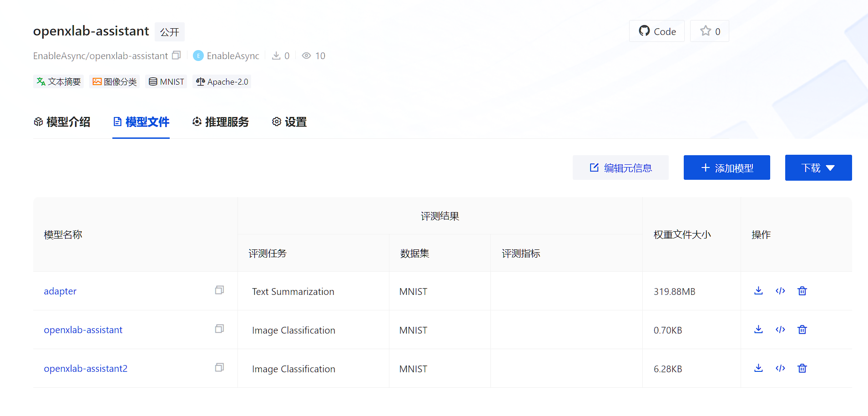Copy the adapter model name
The height and width of the screenshot is (416, 868).
click(x=219, y=290)
